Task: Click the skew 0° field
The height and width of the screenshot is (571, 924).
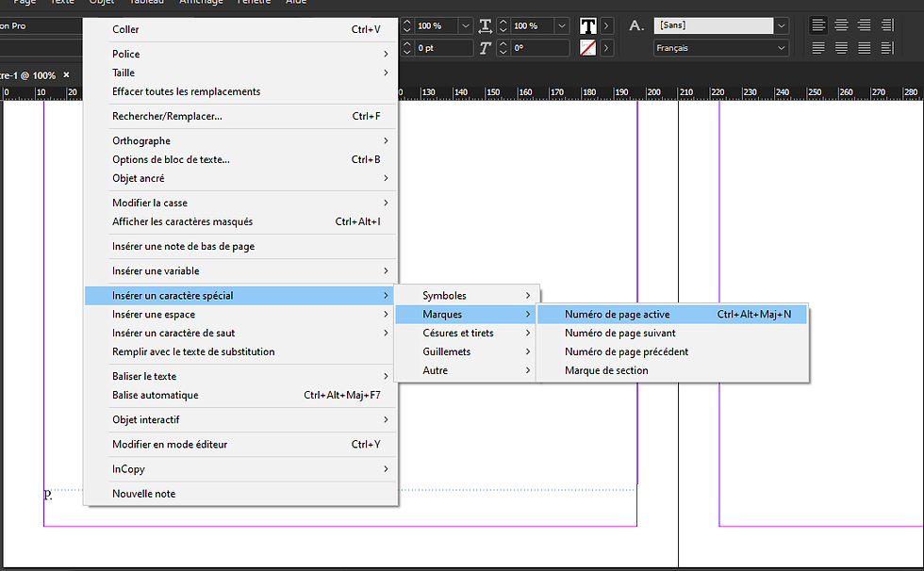Action: tap(539, 48)
